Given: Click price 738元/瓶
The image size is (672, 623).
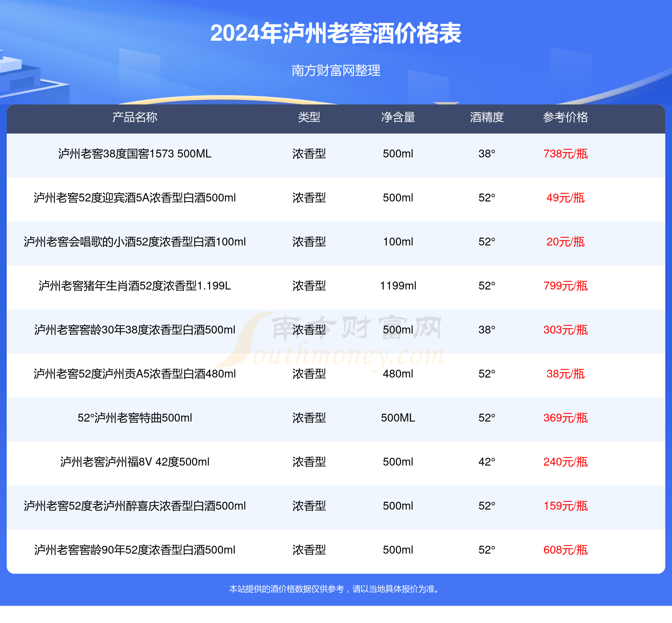Looking at the screenshot, I should [566, 154].
